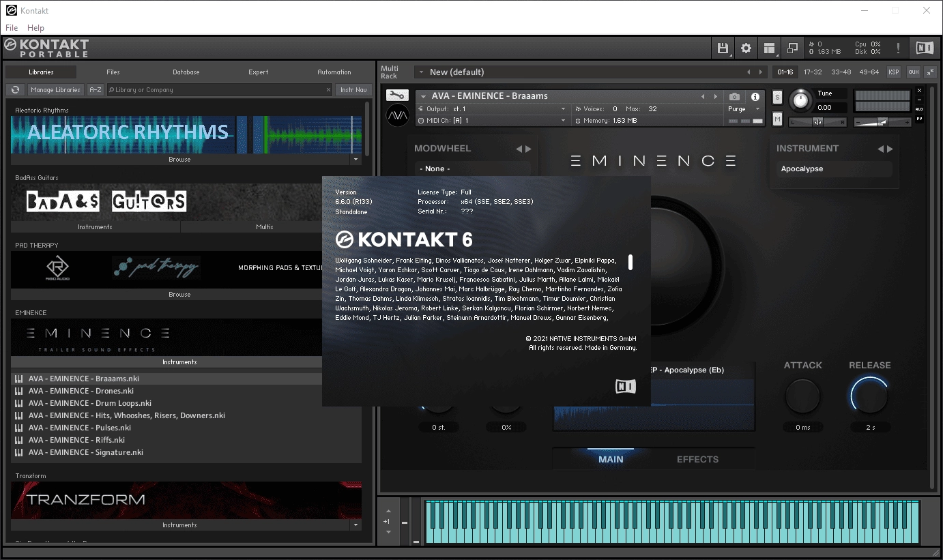This screenshot has width=943, height=560.
Task: Click the NI logo in the header
Action: (925, 48)
